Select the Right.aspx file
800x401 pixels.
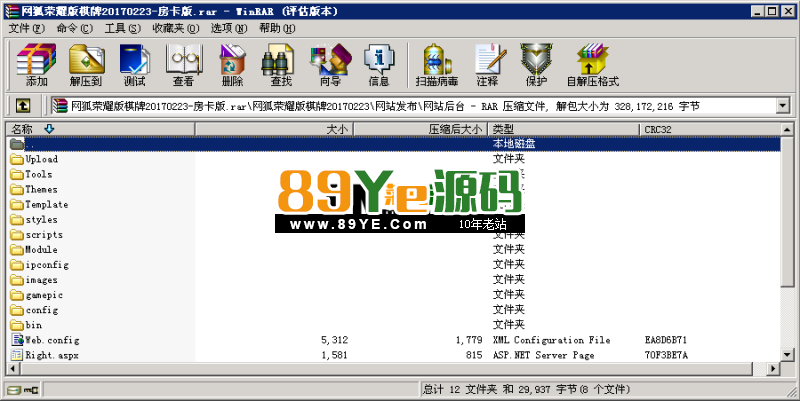coord(44,355)
